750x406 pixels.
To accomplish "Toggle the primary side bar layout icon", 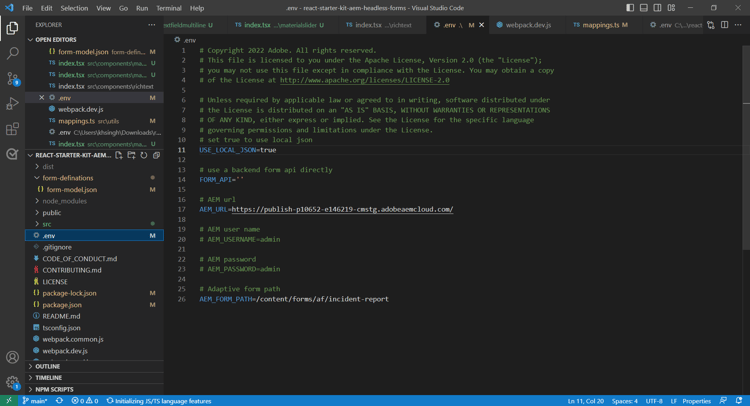I will (x=630, y=8).
